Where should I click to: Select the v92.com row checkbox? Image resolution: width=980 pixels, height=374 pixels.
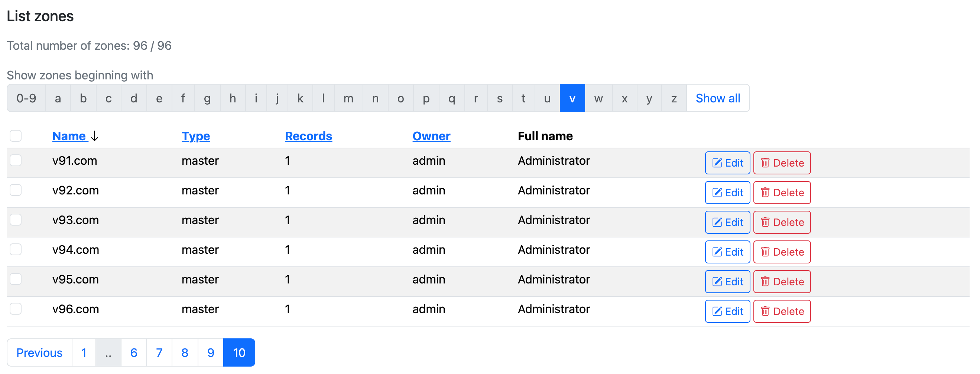[x=16, y=190]
